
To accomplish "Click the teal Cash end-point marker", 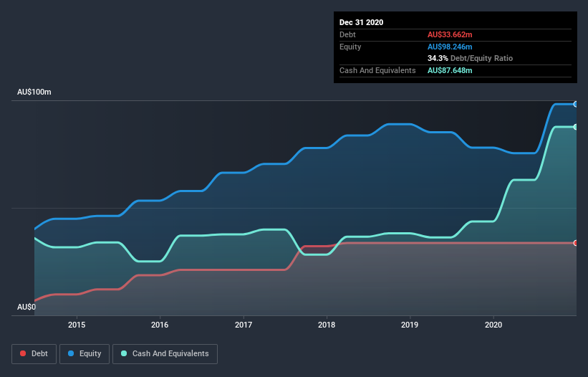I will point(576,127).
